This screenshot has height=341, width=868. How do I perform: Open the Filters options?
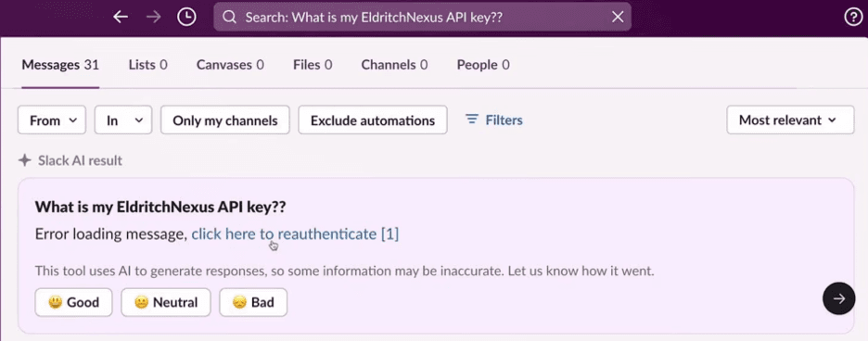(493, 120)
